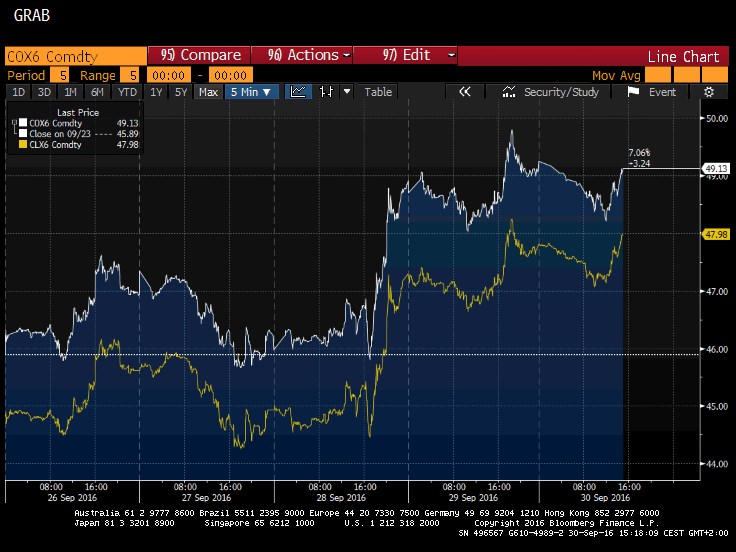Open the chart type dropdown arrow
This screenshot has height=552, width=736.
347,92
